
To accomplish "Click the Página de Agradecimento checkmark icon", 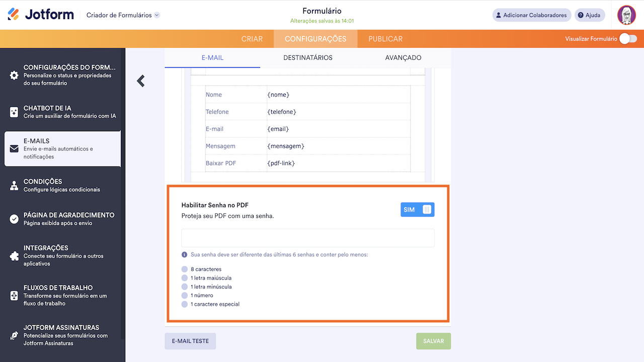I will [x=14, y=219].
